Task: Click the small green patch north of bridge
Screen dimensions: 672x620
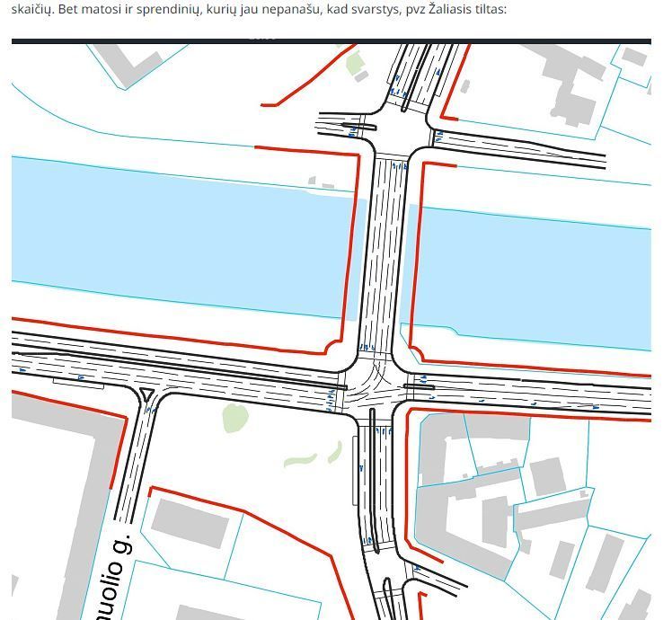Action: (355, 63)
